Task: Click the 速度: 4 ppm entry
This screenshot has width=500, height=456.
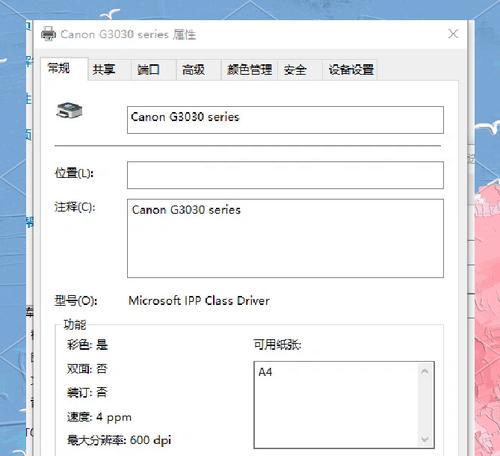Action: tap(99, 417)
